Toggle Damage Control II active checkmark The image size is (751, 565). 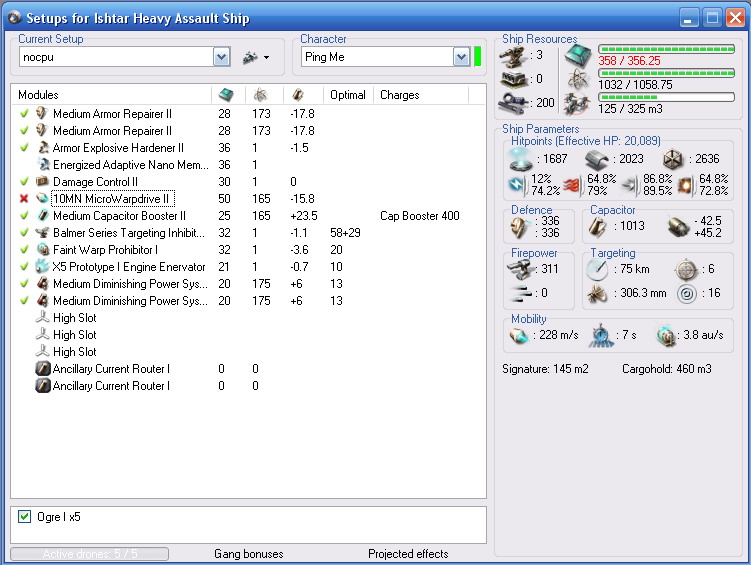(x=24, y=182)
